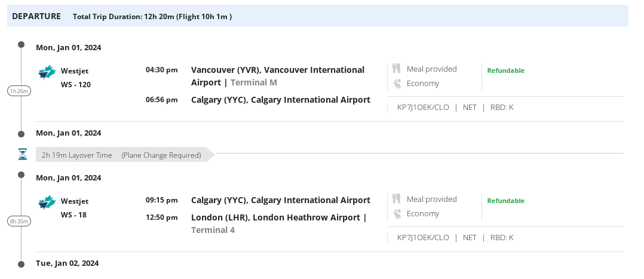Click fare code KP7J1OEK/CLO on the first flight
The image size is (644, 279).
coord(423,108)
